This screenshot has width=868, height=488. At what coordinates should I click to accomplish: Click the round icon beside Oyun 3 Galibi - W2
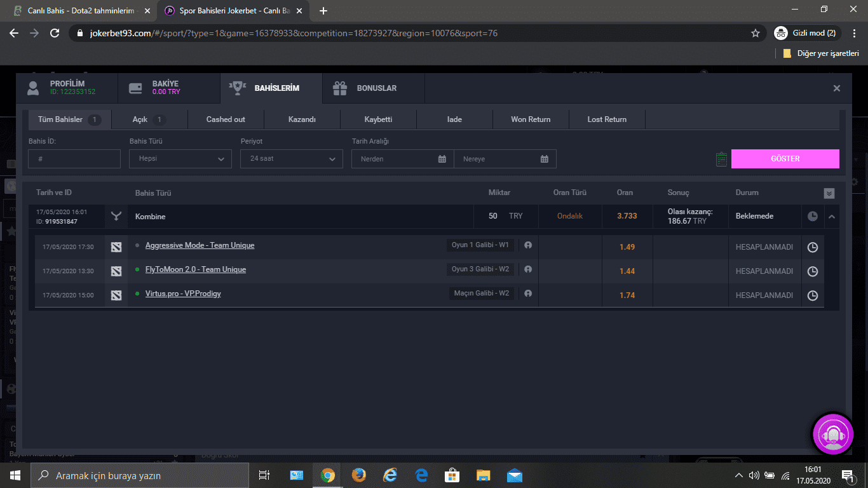point(528,269)
